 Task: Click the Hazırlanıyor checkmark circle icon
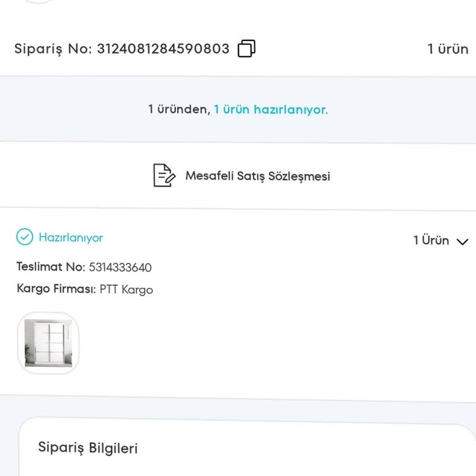point(24,237)
